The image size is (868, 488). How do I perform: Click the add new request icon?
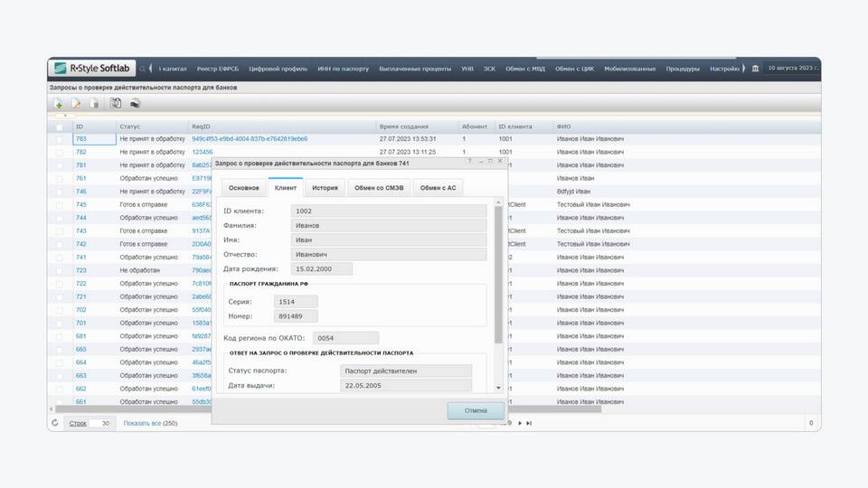coord(59,104)
